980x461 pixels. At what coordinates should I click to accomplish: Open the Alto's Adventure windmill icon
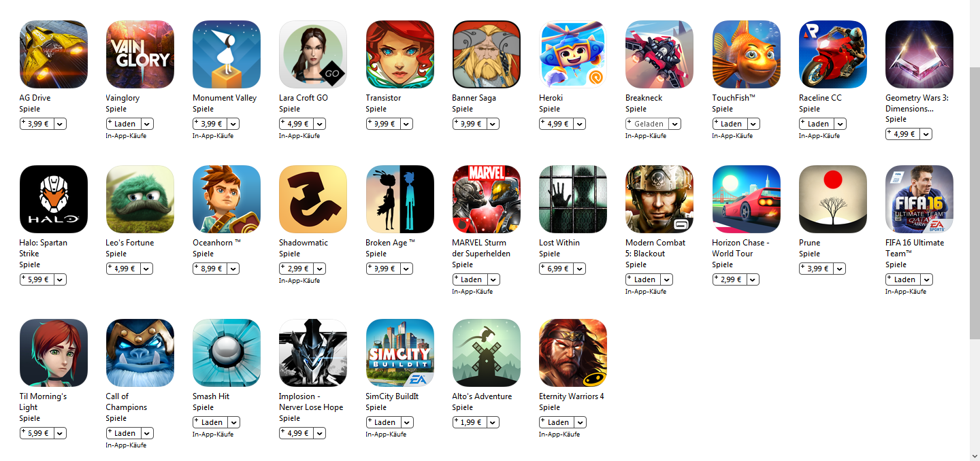487,353
